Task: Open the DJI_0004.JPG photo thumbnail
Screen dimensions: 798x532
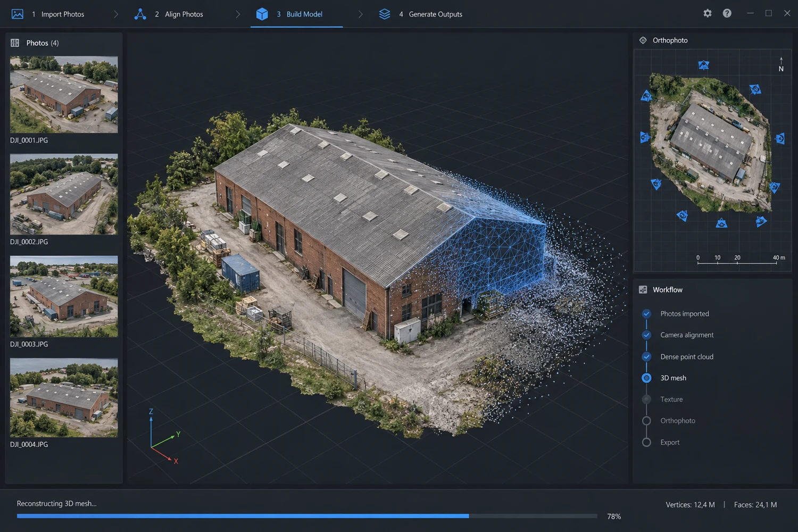Action: (64, 397)
